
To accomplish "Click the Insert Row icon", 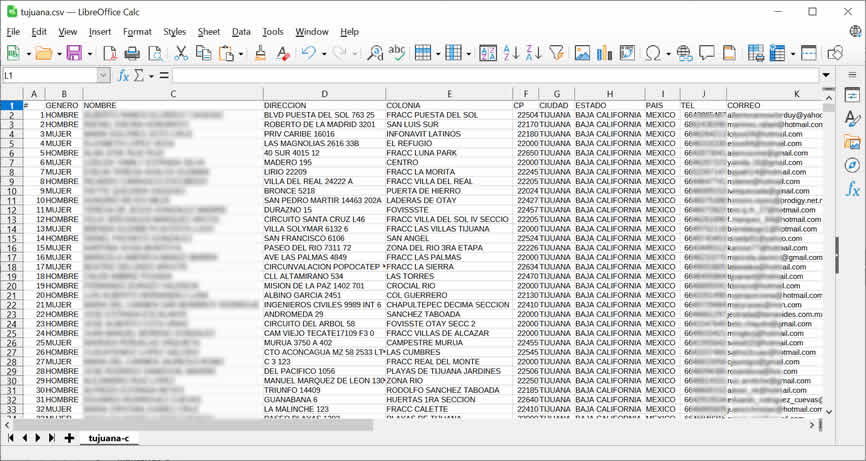I will [423, 53].
